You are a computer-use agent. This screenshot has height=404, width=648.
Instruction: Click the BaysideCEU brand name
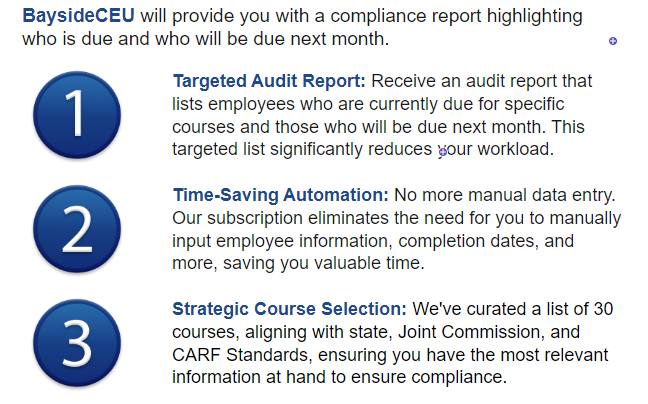[x=79, y=17]
